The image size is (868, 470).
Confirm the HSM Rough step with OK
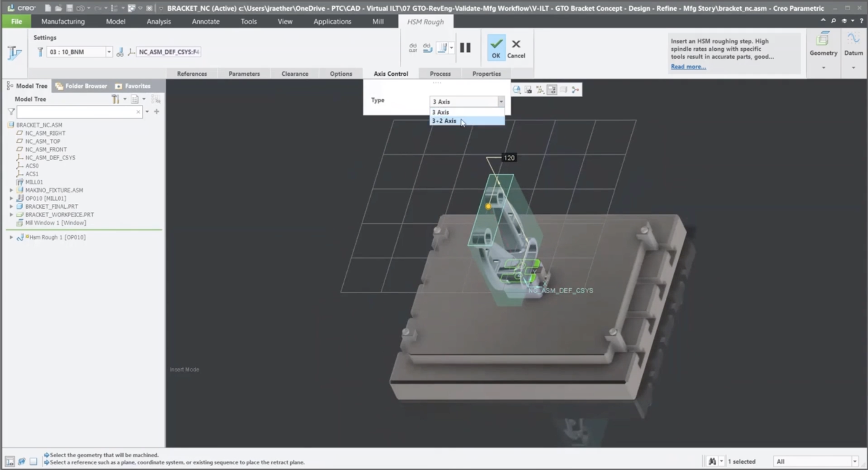496,48
